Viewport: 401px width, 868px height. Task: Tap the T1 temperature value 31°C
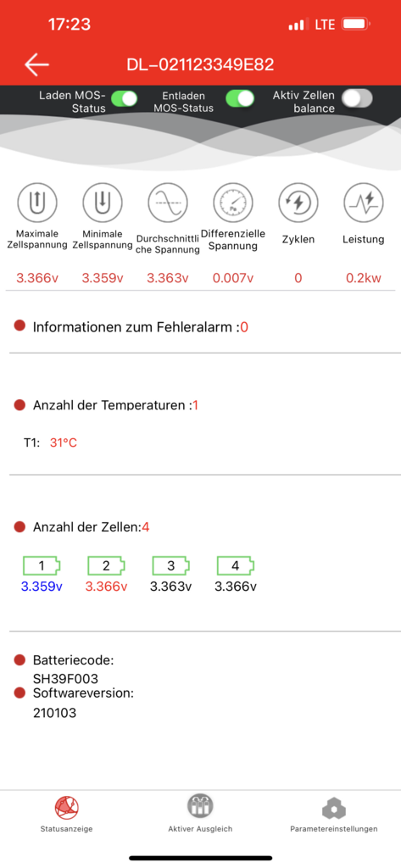pos(63,442)
